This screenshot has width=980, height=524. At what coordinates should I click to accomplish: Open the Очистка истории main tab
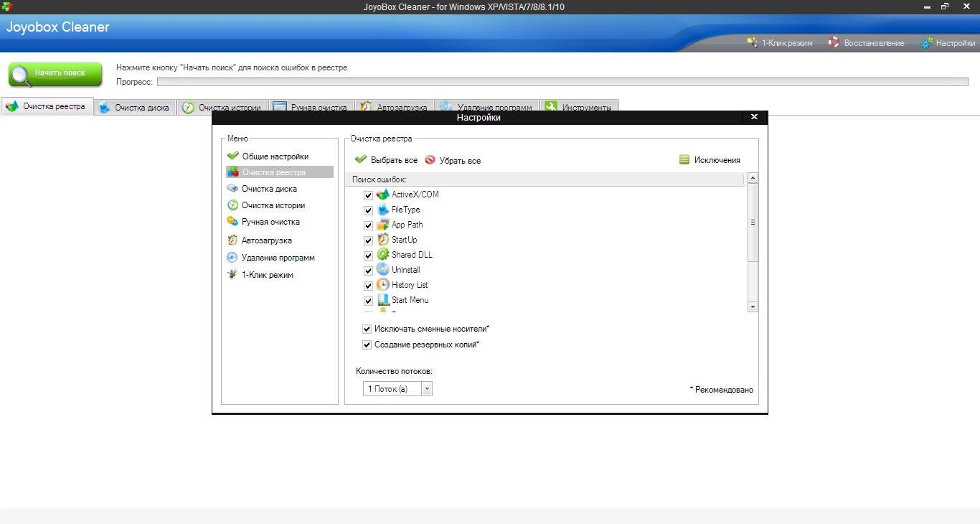[223, 107]
